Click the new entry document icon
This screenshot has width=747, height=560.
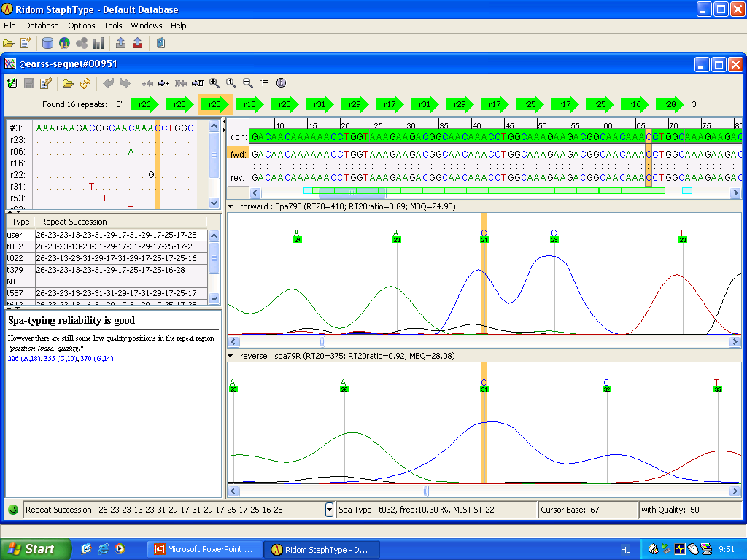(26, 43)
